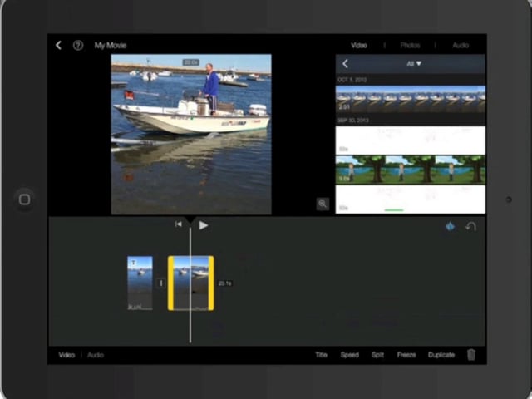The height and width of the screenshot is (399, 532).
Task: Open the transition icon between clips
Action: point(160,283)
